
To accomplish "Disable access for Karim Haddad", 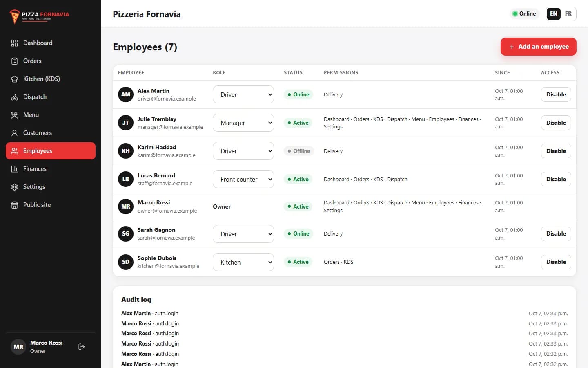I will 556,151.
